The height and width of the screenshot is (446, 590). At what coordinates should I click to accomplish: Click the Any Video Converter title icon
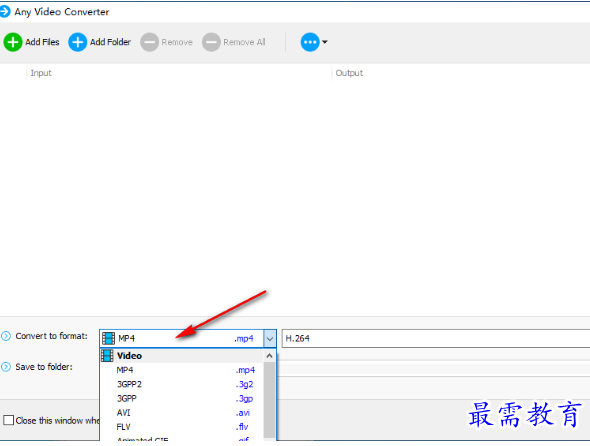[5, 11]
